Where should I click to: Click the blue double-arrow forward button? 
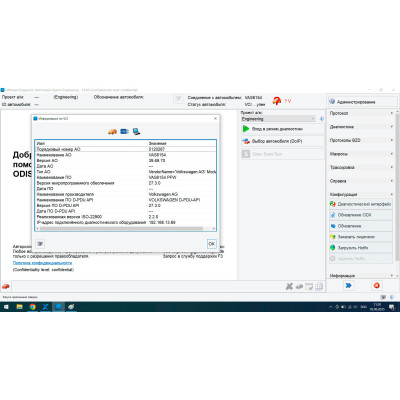point(349,286)
